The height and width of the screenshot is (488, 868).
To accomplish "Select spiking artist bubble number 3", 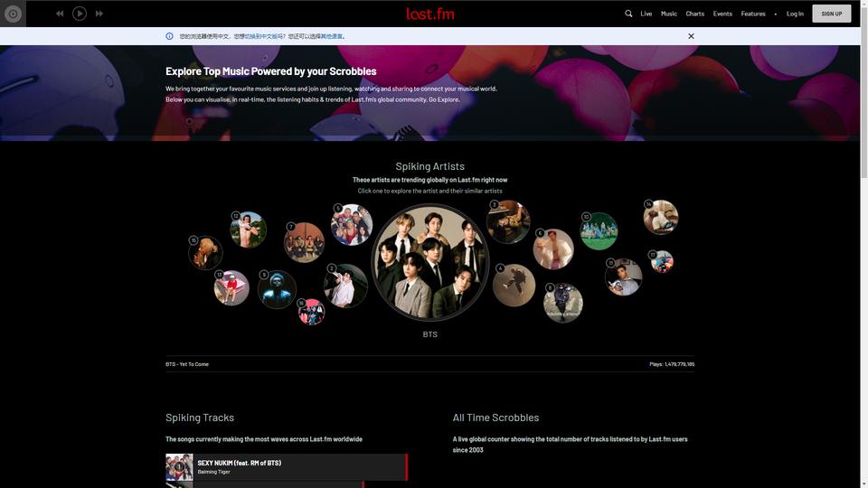I will (x=509, y=221).
